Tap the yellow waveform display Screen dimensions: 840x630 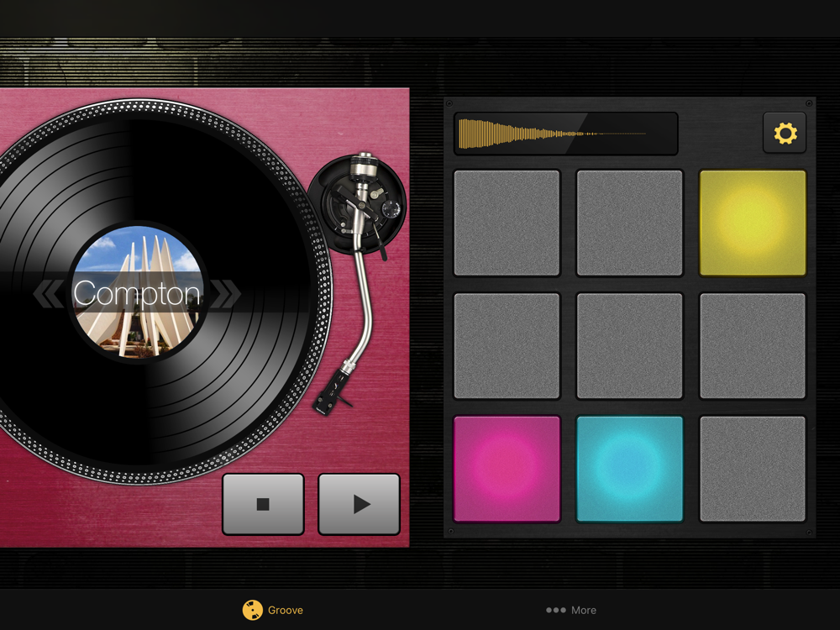coord(565,134)
